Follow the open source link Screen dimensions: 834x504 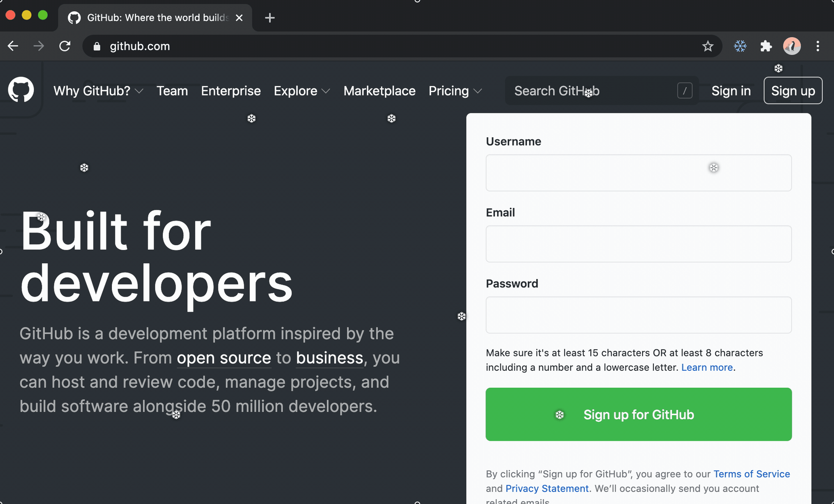tap(224, 358)
